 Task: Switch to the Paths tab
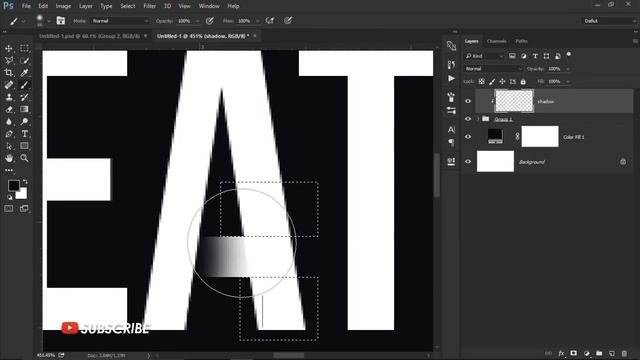click(521, 41)
